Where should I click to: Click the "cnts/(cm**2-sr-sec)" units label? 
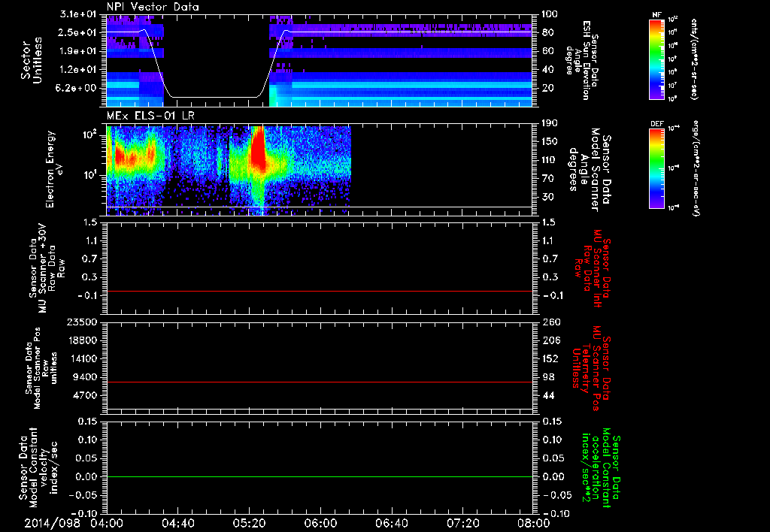(694, 59)
